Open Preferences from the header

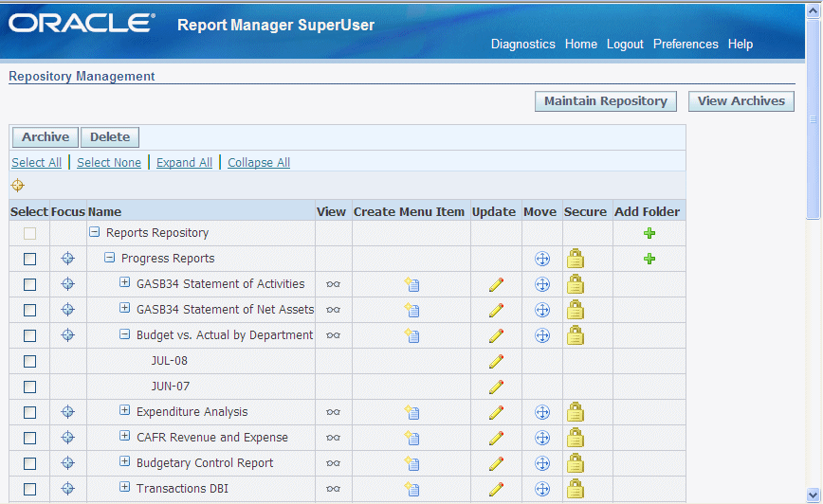click(686, 45)
